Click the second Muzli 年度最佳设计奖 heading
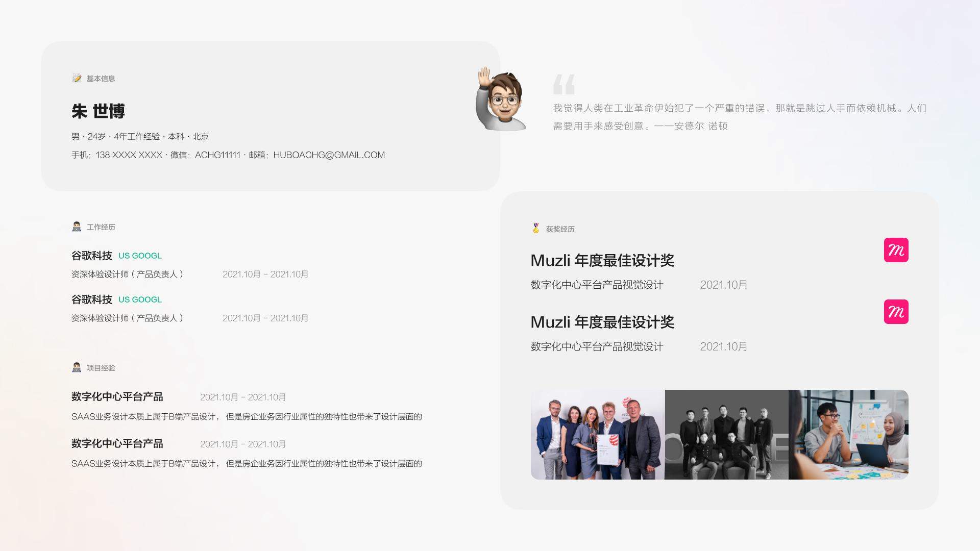The image size is (980, 551). pos(602,322)
